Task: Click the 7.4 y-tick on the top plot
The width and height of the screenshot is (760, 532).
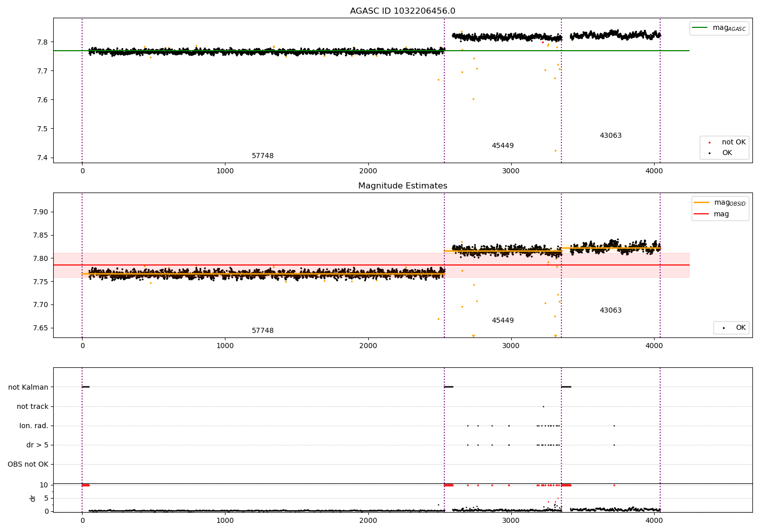Action: (42, 158)
